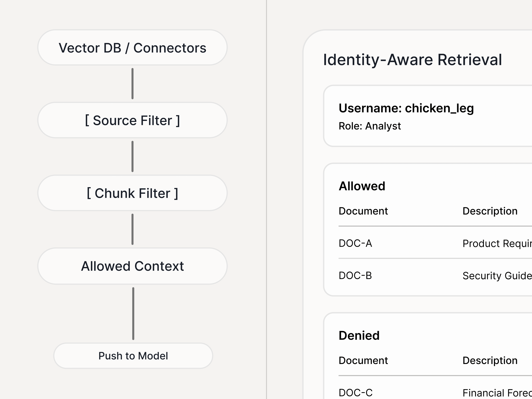Click the Identity-Aware Retrieval heading

click(412, 60)
